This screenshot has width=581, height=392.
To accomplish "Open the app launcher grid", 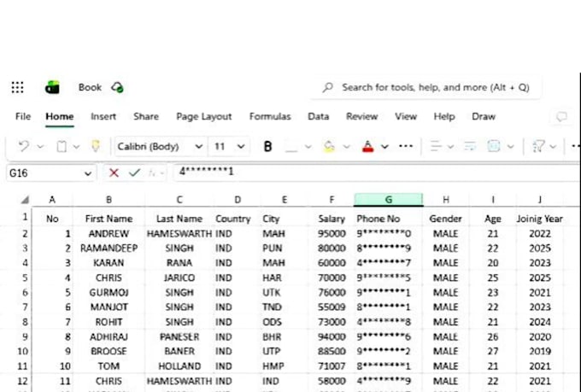I will pyautogui.click(x=17, y=87).
